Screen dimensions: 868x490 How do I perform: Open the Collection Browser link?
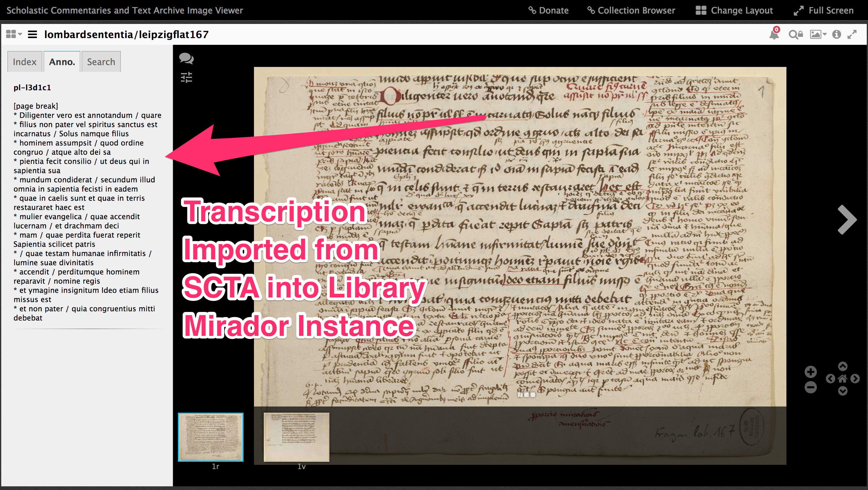[631, 10]
